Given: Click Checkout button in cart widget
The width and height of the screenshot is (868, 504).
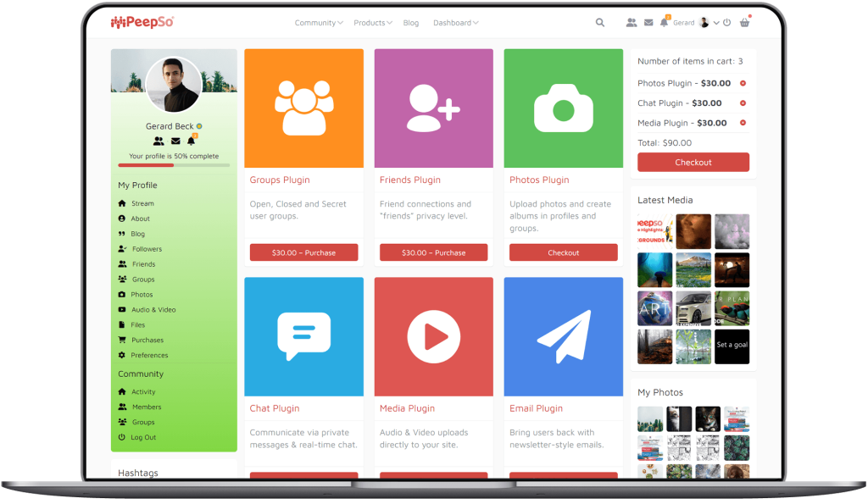Looking at the screenshot, I should [693, 163].
